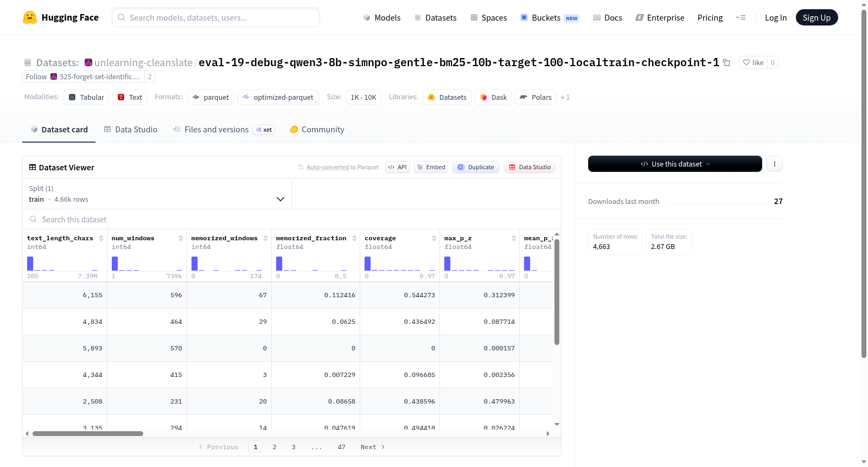Open the unlearning-cleanslate organization link
This screenshot has width=868, height=467.
pos(143,62)
